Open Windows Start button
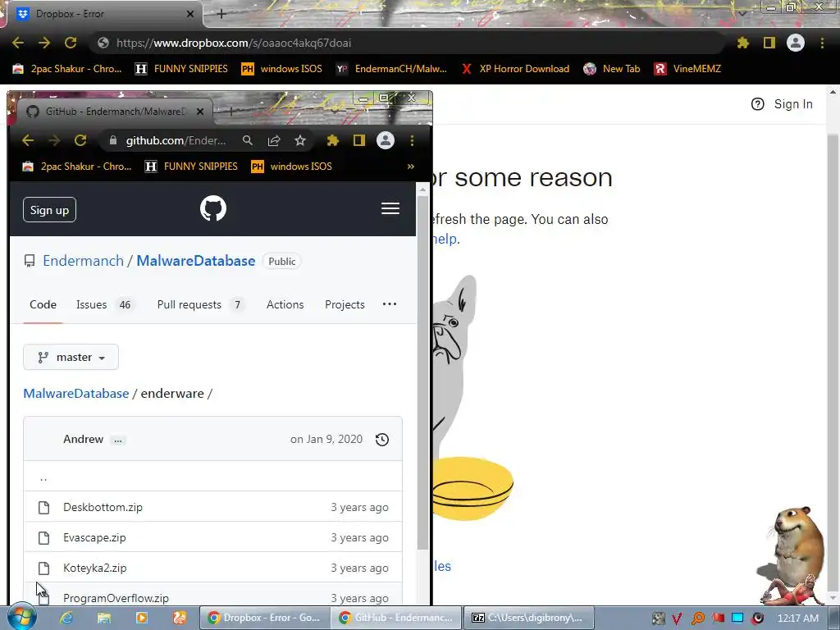 [21, 618]
